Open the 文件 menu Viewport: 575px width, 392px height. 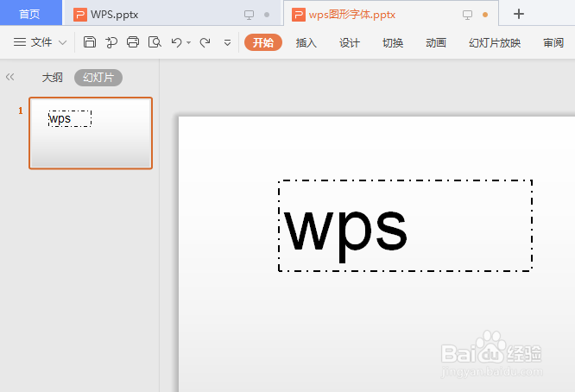click(x=41, y=42)
